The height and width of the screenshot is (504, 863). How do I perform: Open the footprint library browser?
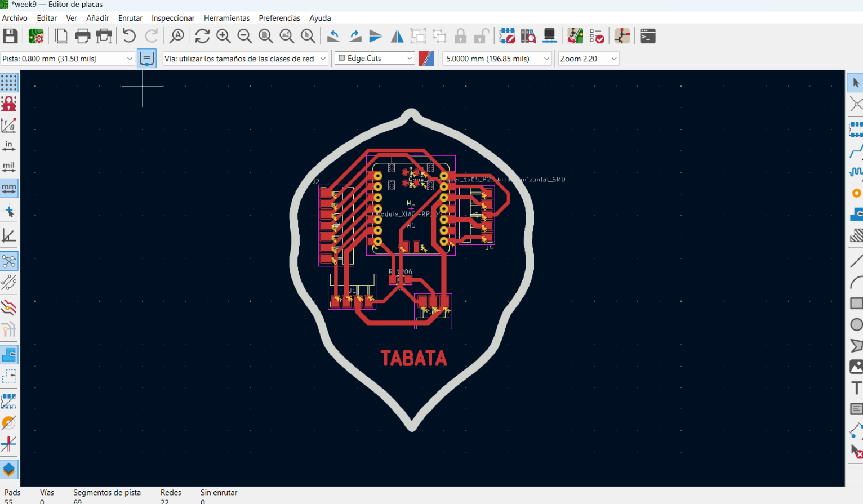[x=528, y=37]
